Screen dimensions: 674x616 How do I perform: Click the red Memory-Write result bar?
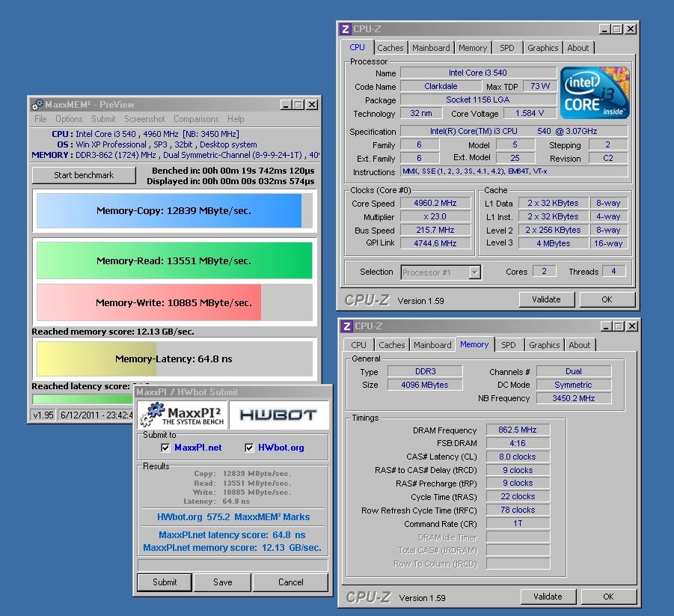149,302
